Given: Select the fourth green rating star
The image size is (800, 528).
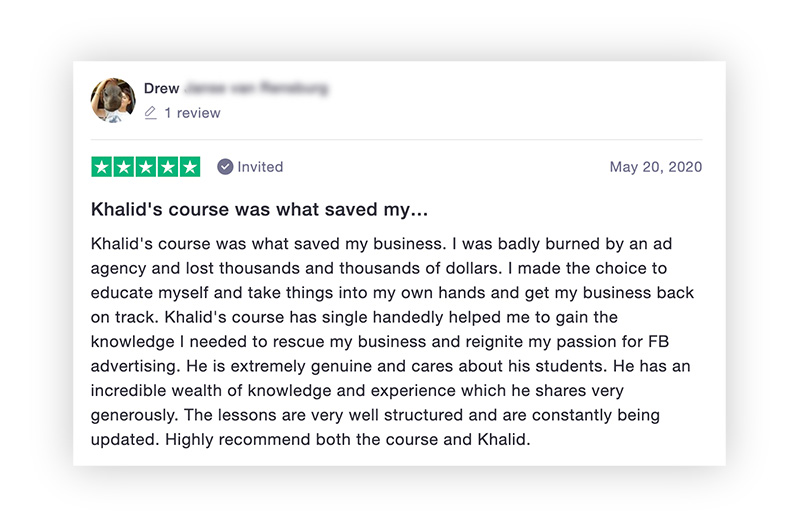Looking at the screenshot, I should point(168,167).
